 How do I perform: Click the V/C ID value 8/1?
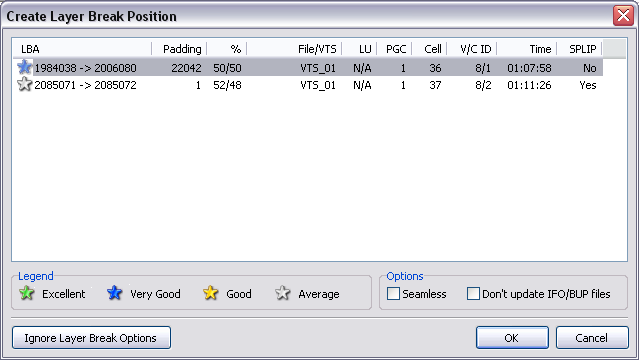pos(483,68)
